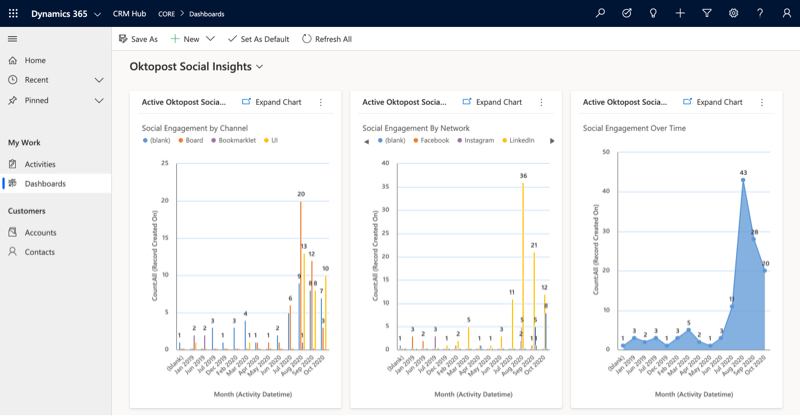This screenshot has height=416, width=800.
Task: Click the Pinned pin icon
Action: tap(13, 101)
